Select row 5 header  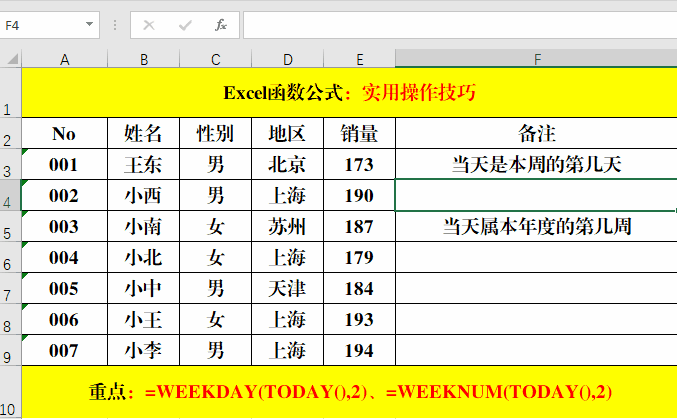(x=10, y=226)
